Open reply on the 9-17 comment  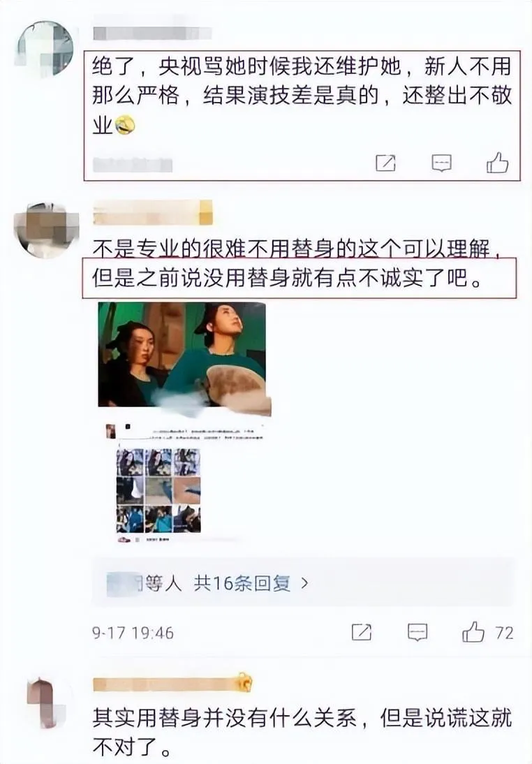click(418, 633)
